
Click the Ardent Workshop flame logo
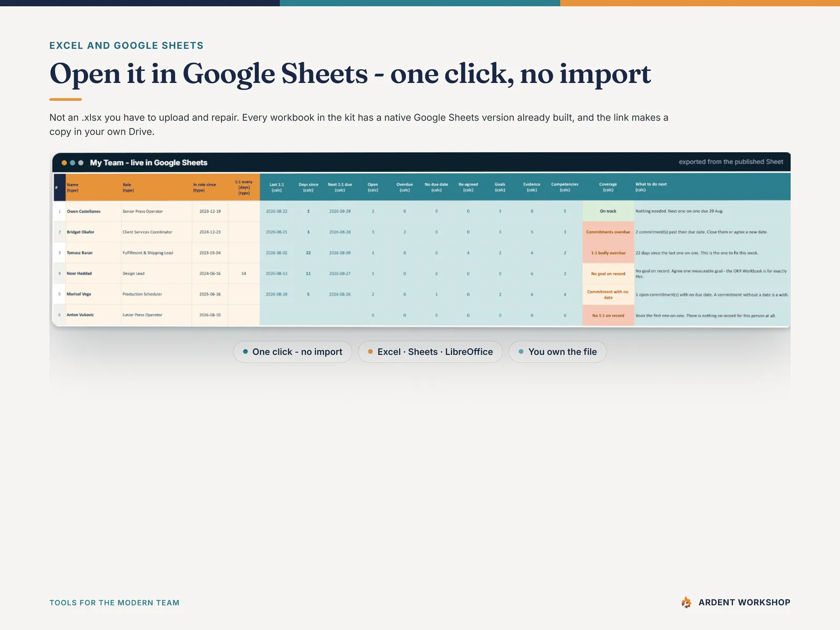click(686, 602)
